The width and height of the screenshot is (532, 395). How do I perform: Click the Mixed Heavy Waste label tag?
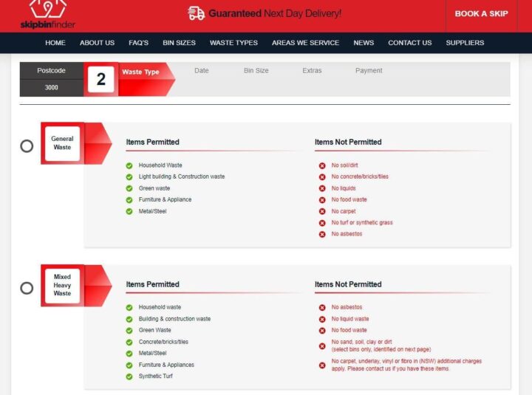point(63,285)
